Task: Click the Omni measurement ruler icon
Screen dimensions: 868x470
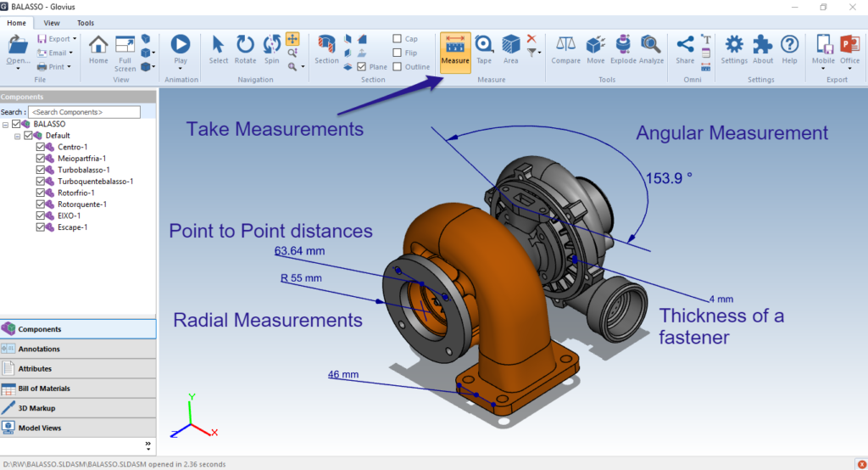Action: pos(706,67)
